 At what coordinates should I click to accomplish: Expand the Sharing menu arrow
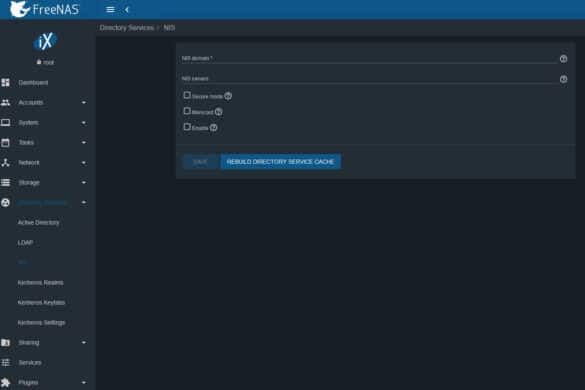click(x=84, y=343)
